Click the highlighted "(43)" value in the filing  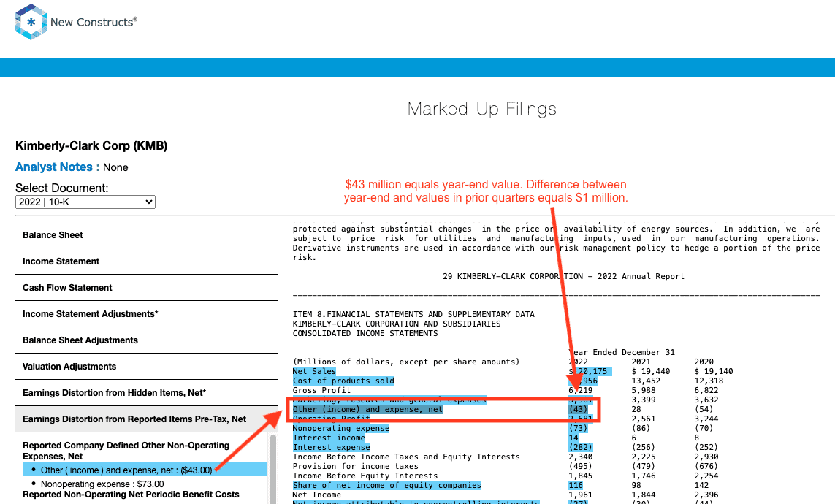click(x=579, y=409)
